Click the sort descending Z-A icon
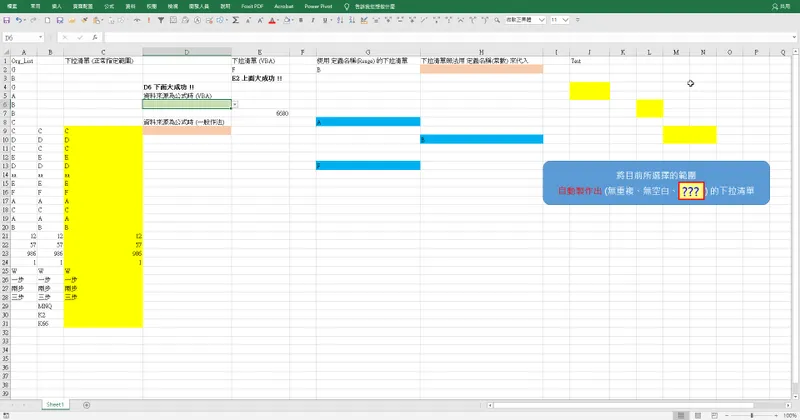 point(352,20)
